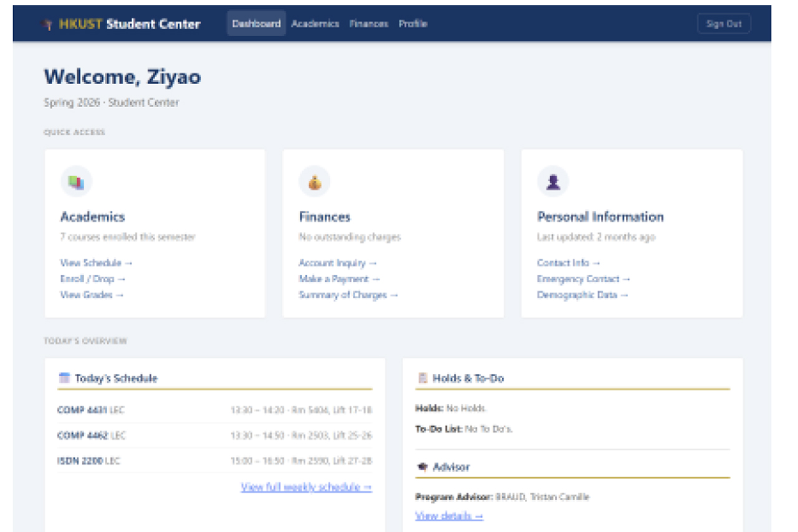This screenshot has width=798, height=532.
Task: Select the ISDN 2200 LEC row
Action: tap(215, 461)
